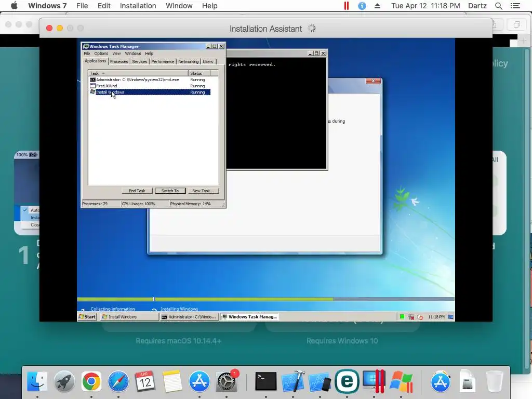Close the Install Windows dialog with red X
The width and height of the screenshot is (532, 399).
[x=373, y=81]
